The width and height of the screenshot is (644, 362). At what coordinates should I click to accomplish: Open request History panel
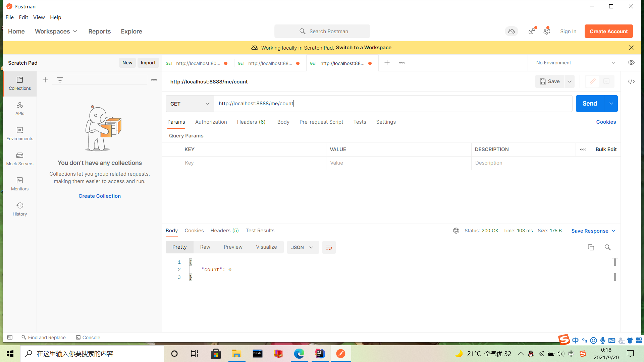click(20, 209)
